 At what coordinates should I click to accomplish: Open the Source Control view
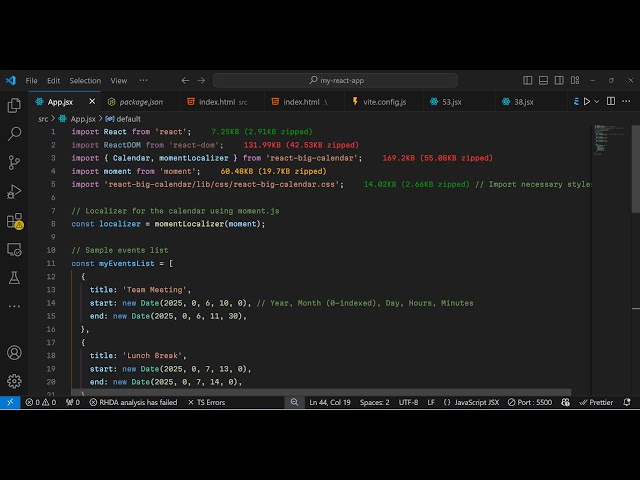click(x=14, y=162)
